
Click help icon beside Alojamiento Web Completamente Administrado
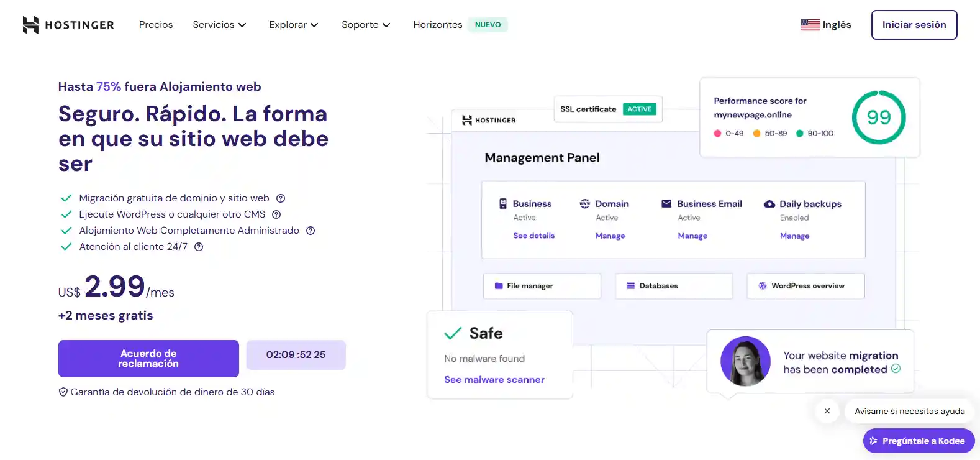point(311,231)
